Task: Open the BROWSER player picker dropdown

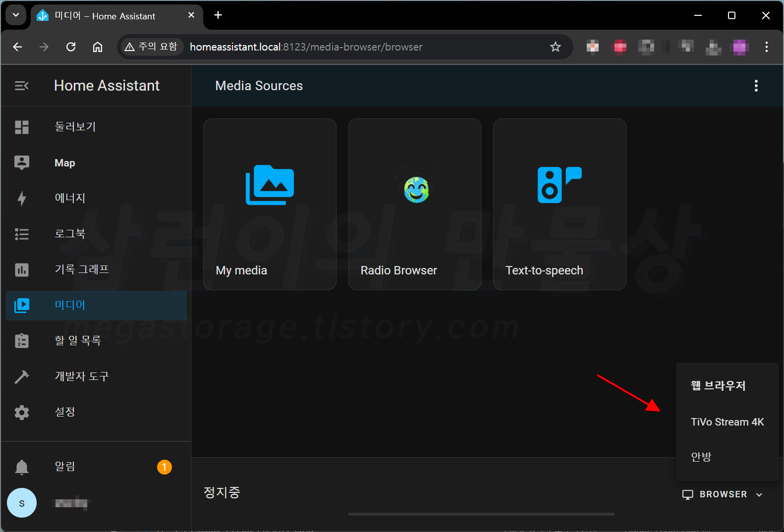Action: click(723, 494)
